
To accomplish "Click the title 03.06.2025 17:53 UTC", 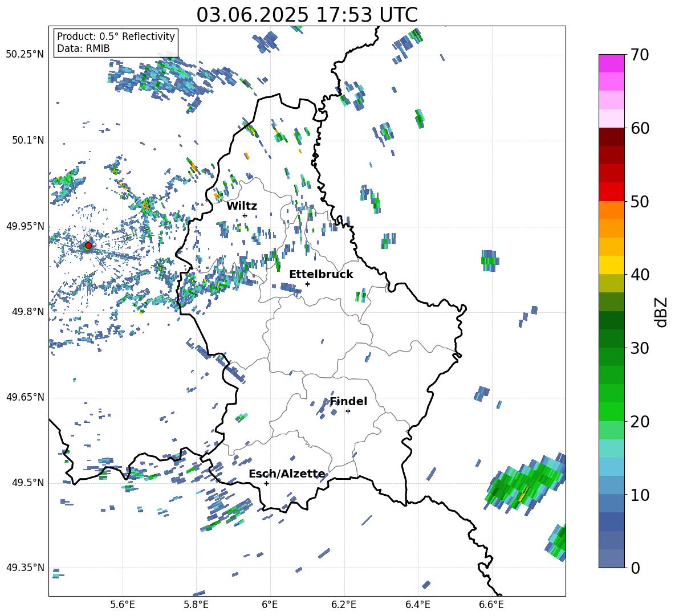I will 307,15.
